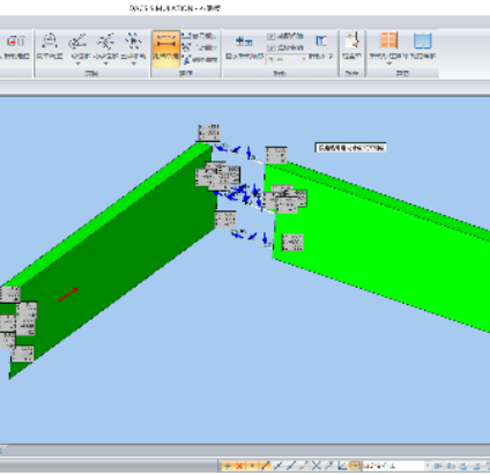Toggle the intersection snap (crossed lines) icon

coord(316,465)
